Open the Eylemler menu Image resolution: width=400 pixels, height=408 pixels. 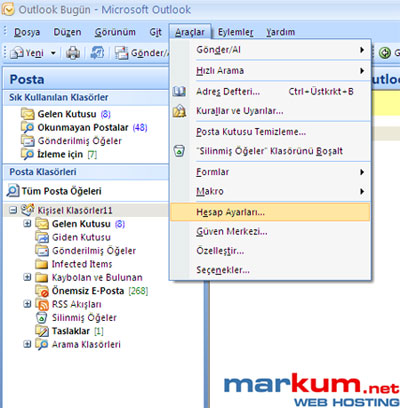(235, 32)
